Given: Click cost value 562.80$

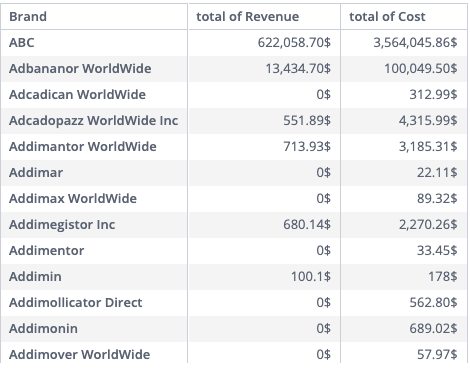Looking at the screenshot, I should click(x=433, y=302).
